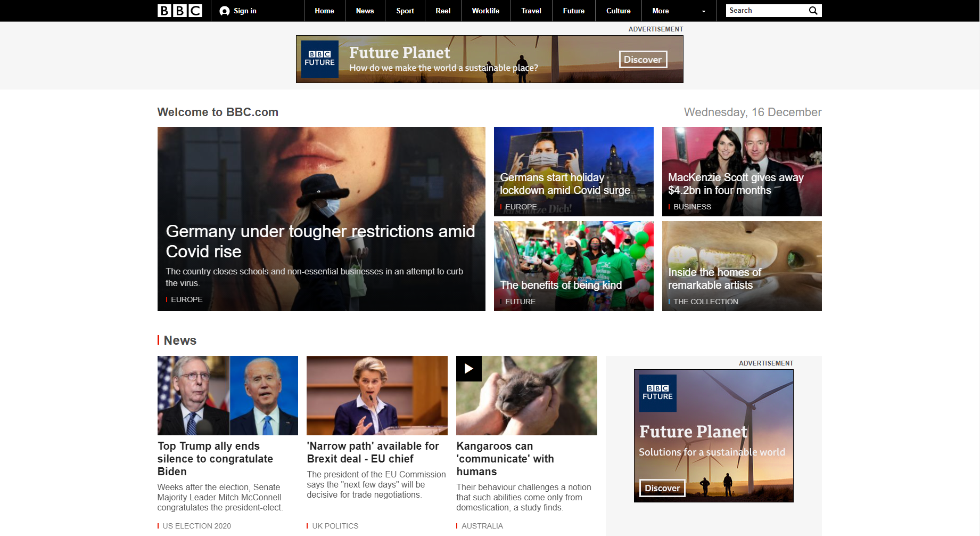Click Future Planet side ad image
The image size is (980, 536).
[x=713, y=436]
